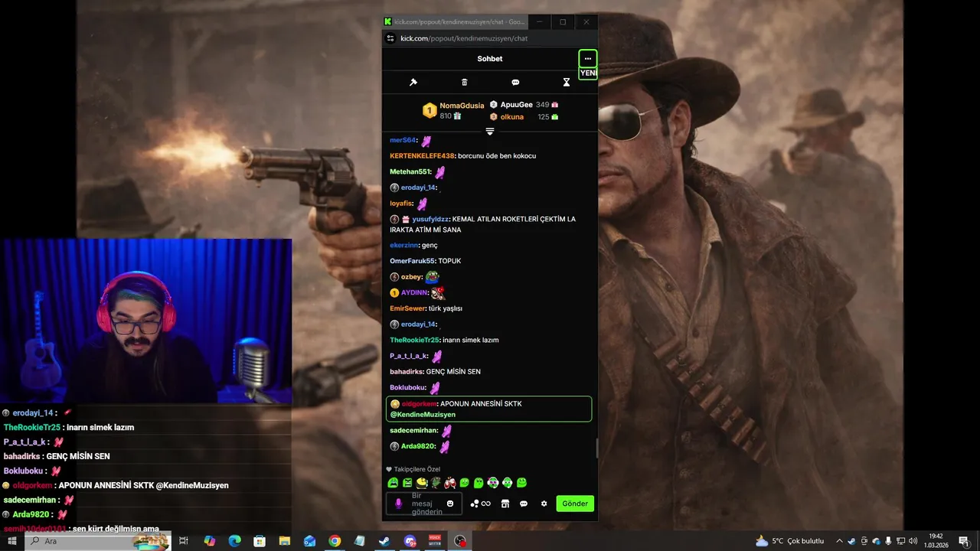Click username TheRookieTr25 in popout chat
The height and width of the screenshot is (551, 980).
point(415,340)
